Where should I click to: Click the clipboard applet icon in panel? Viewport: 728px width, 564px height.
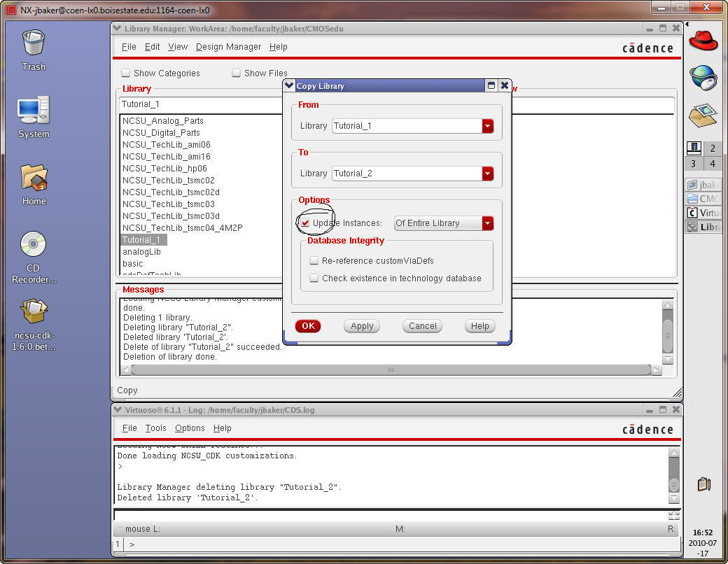[x=704, y=484]
